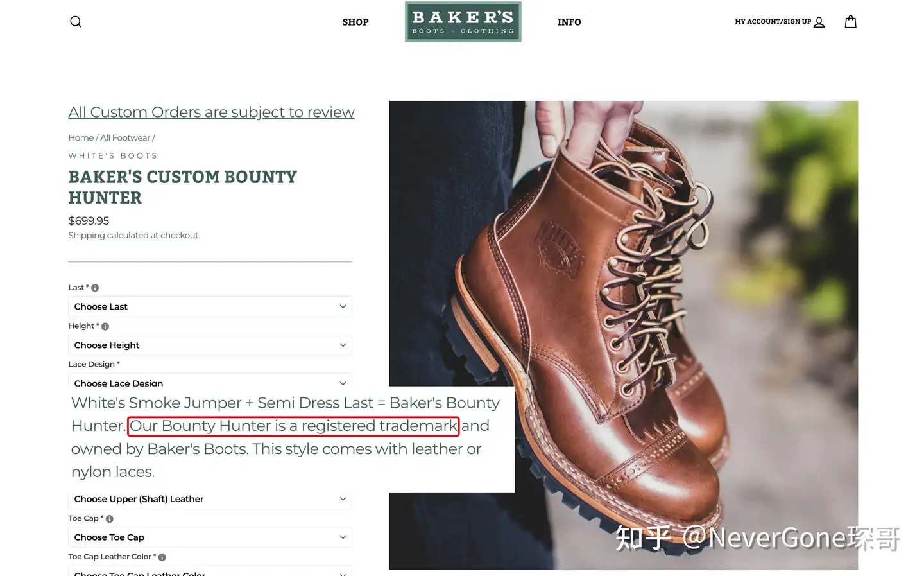Image resolution: width=924 pixels, height=576 pixels.
Task: Click the 'Lace Design *' field label
Action: click(94, 364)
